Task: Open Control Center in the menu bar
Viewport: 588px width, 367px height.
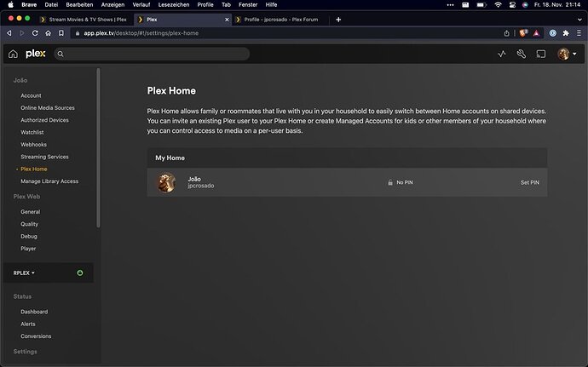Action: click(x=512, y=4)
